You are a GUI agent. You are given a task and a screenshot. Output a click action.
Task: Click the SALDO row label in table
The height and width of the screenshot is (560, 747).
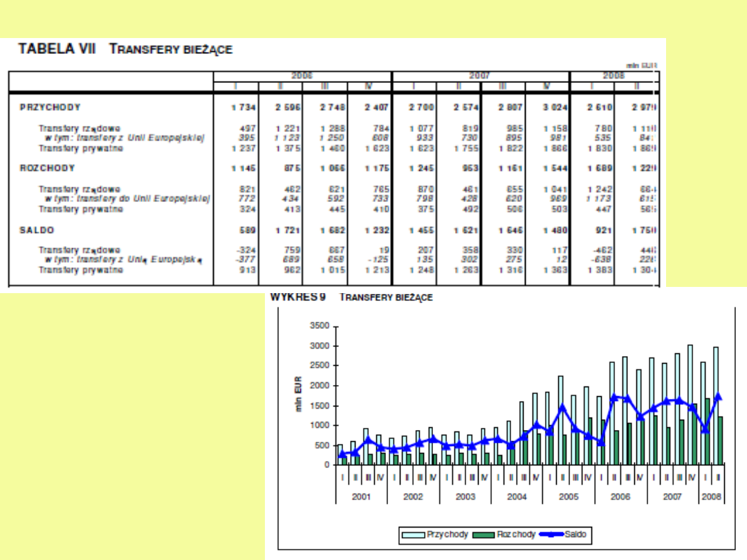tap(37, 230)
